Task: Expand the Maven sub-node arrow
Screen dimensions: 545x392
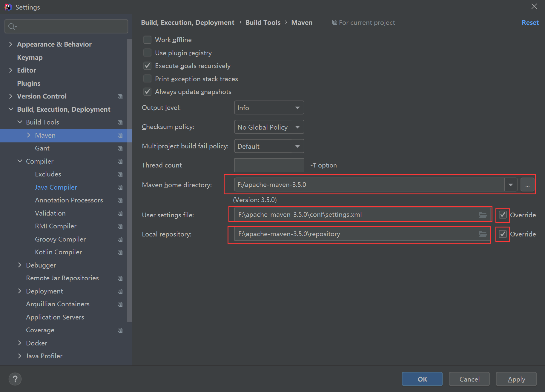Action: (29, 135)
